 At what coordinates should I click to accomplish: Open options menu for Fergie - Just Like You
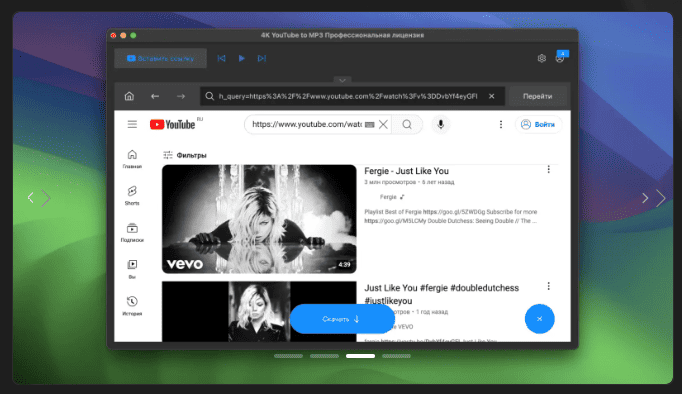[x=548, y=170]
